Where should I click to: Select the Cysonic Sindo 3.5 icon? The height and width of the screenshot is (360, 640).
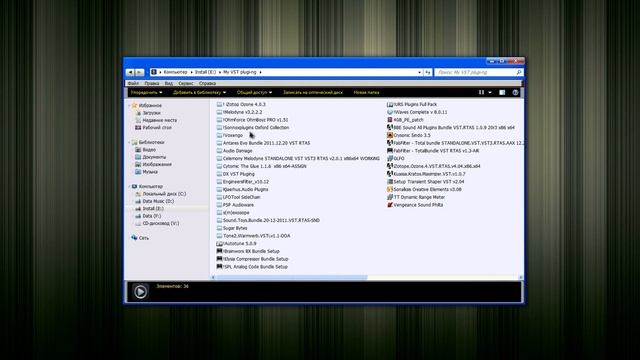point(390,135)
